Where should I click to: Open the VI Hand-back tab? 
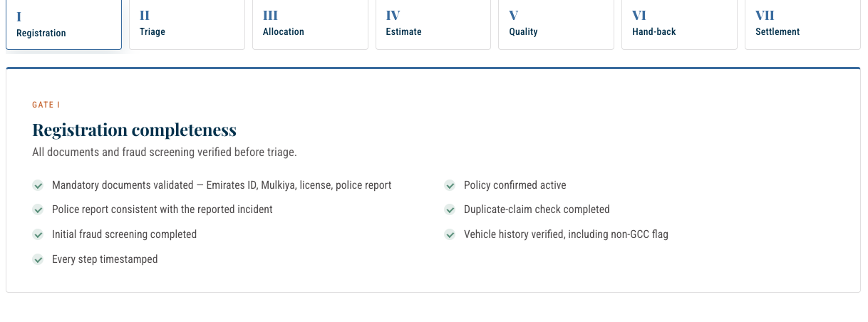point(679,24)
